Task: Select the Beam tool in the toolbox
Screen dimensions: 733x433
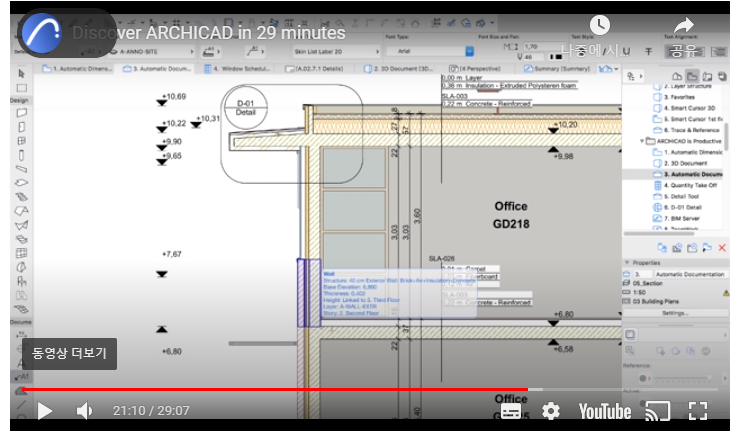Action: (22, 169)
